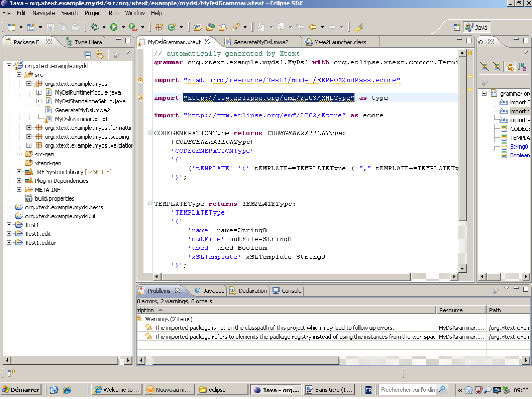The width and height of the screenshot is (532, 399).
Task: Click the editor horizontal scrollbar thumb
Action: [286, 276]
